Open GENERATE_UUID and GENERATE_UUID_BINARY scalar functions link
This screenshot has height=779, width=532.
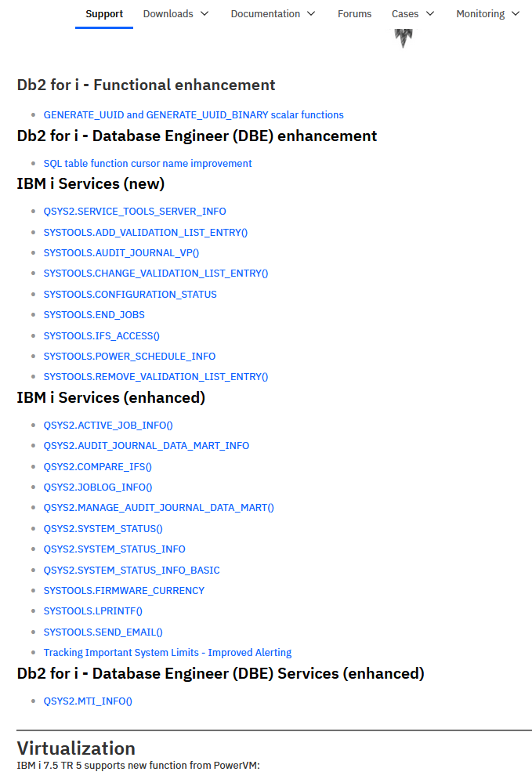(x=194, y=114)
